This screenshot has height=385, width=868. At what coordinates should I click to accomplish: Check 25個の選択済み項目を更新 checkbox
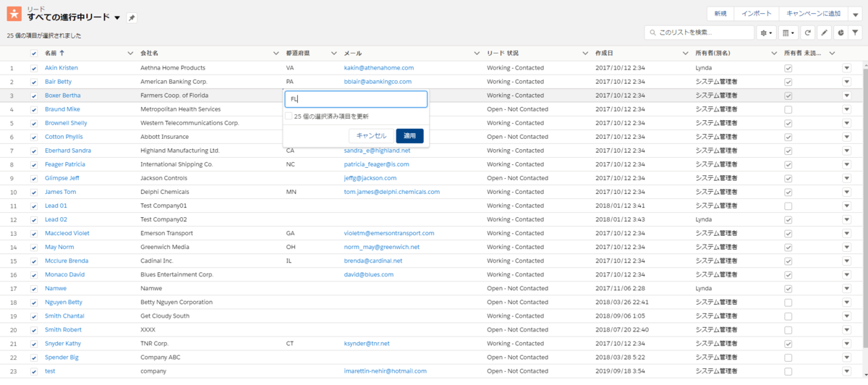click(289, 116)
